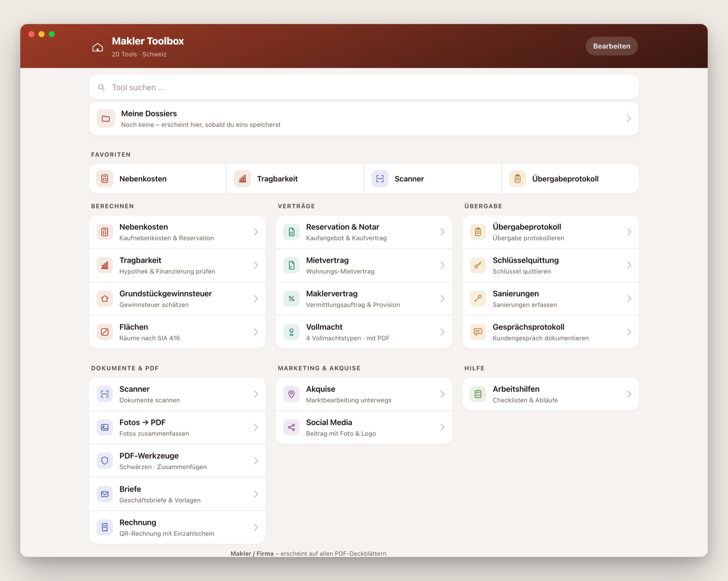Click the Mietvertrag document icon
The height and width of the screenshot is (581, 728).
click(x=291, y=265)
